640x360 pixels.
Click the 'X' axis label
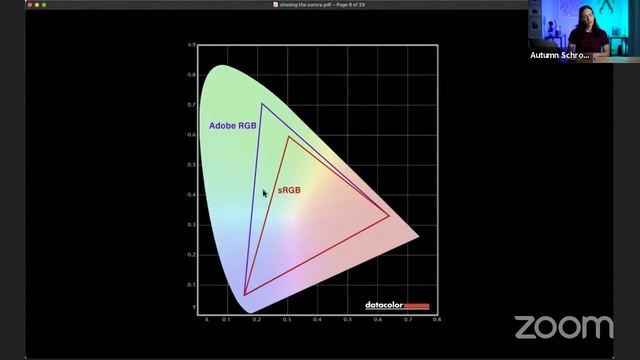coord(207,320)
